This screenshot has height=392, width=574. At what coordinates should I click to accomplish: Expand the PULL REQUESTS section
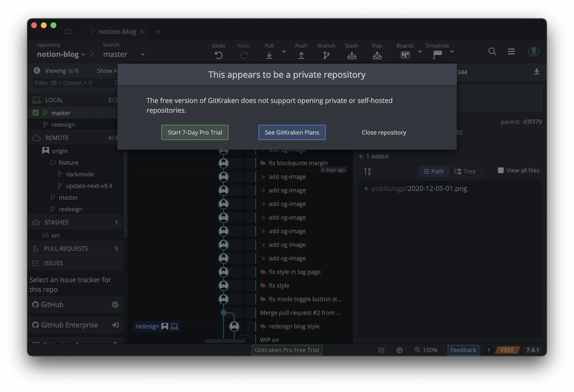click(75, 249)
